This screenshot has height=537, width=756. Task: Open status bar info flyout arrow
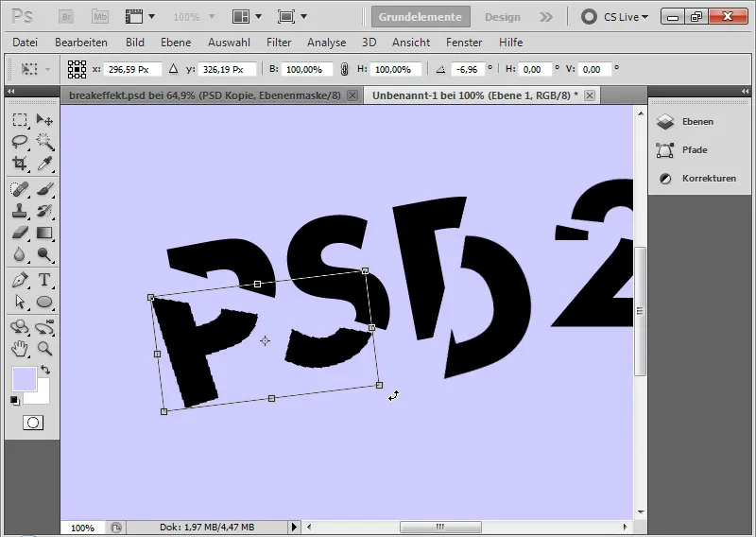pyautogui.click(x=295, y=527)
